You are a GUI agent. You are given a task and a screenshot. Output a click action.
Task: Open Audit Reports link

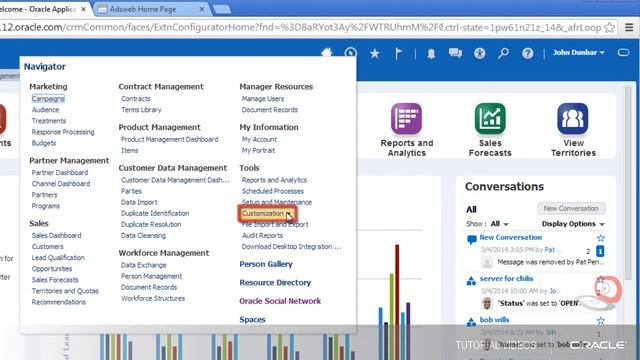(x=262, y=236)
